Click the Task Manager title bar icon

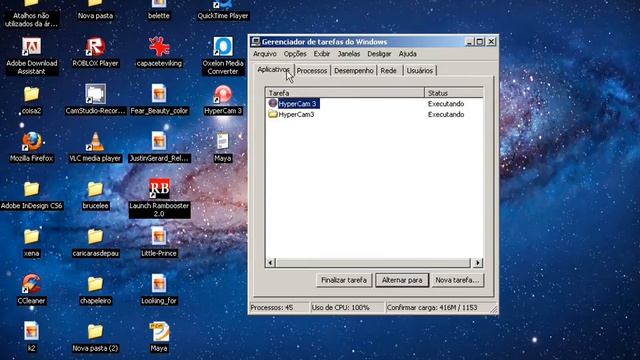click(x=256, y=42)
